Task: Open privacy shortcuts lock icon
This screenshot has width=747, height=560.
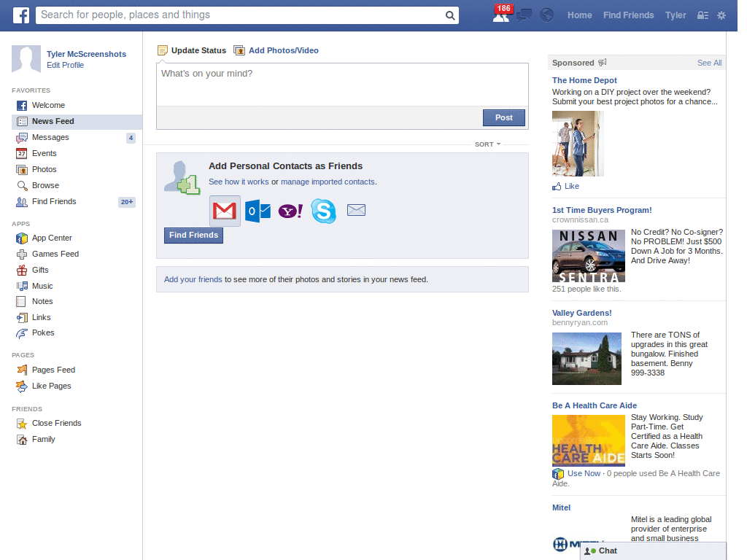Action: coord(703,15)
